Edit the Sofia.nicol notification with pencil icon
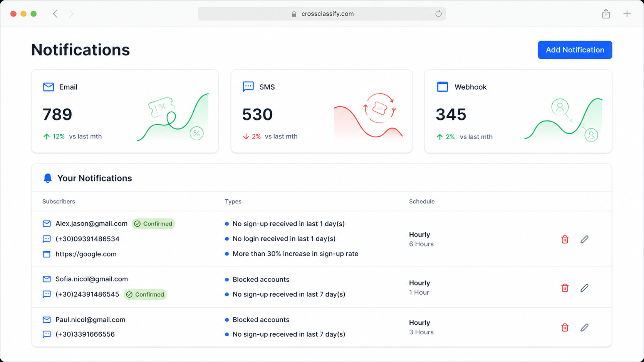 coord(584,288)
